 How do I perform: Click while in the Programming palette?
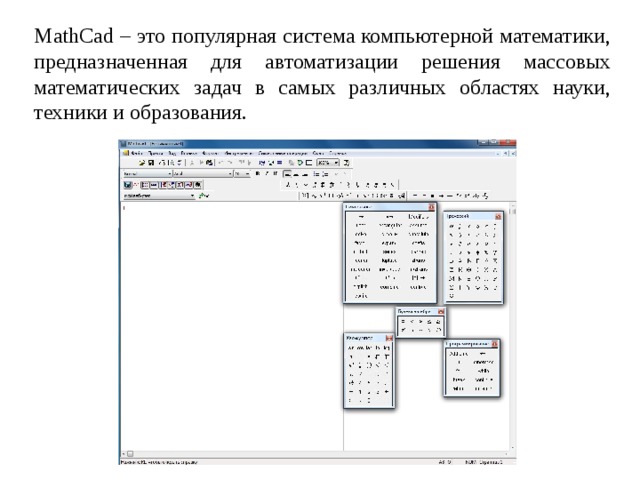483,371
